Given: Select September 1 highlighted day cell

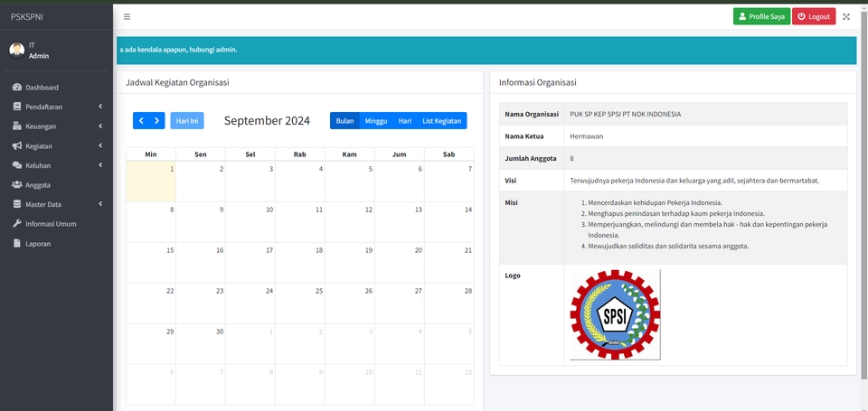Looking at the screenshot, I should pos(151,182).
